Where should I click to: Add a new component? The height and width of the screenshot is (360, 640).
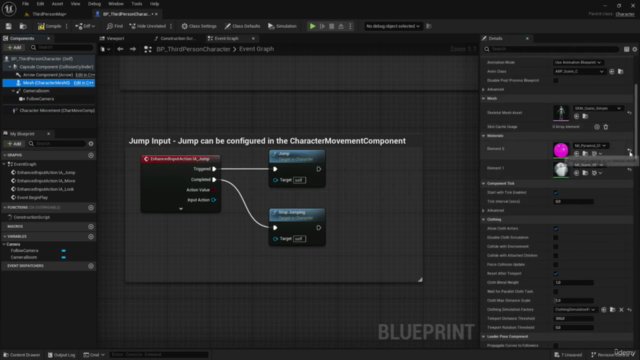[14, 47]
